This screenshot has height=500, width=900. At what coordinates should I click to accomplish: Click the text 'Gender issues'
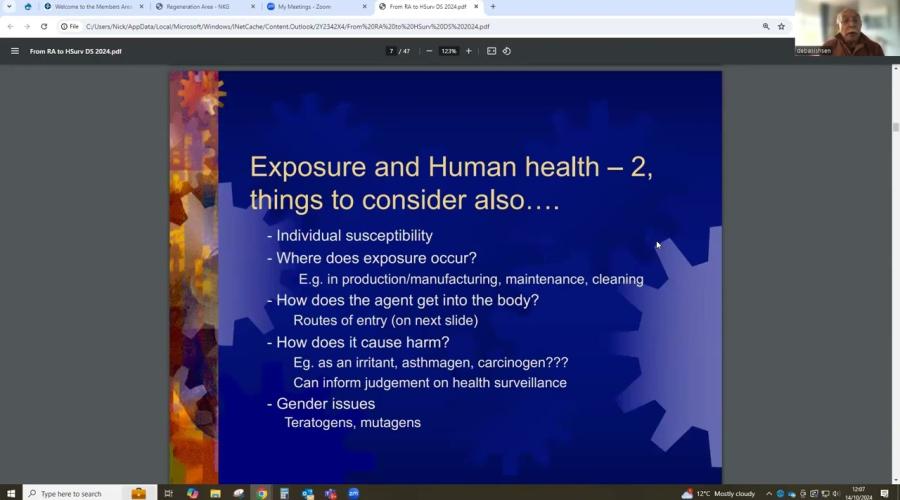coord(325,404)
